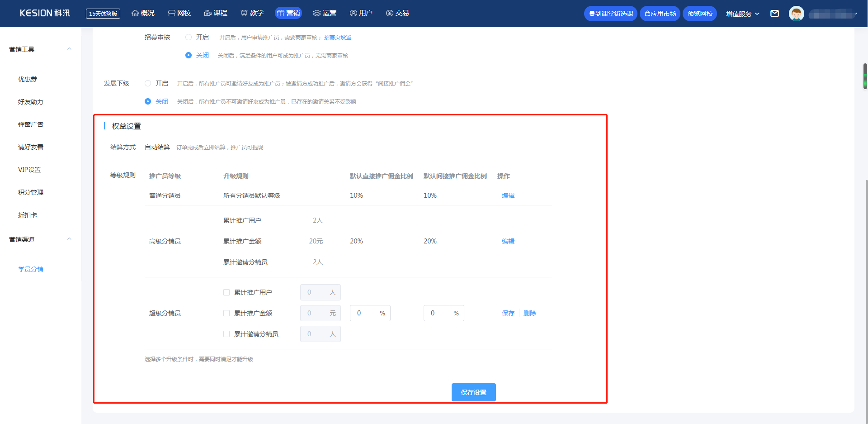Select the 营销 marketing tab
This screenshot has height=424, width=868.
click(288, 13)
